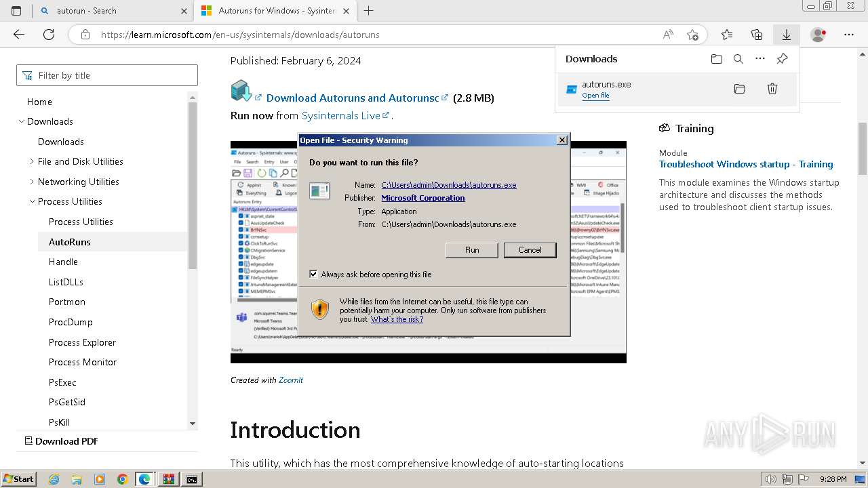Cancel the Open File security warning
This screenshot has width=868, height=488.
530,250
